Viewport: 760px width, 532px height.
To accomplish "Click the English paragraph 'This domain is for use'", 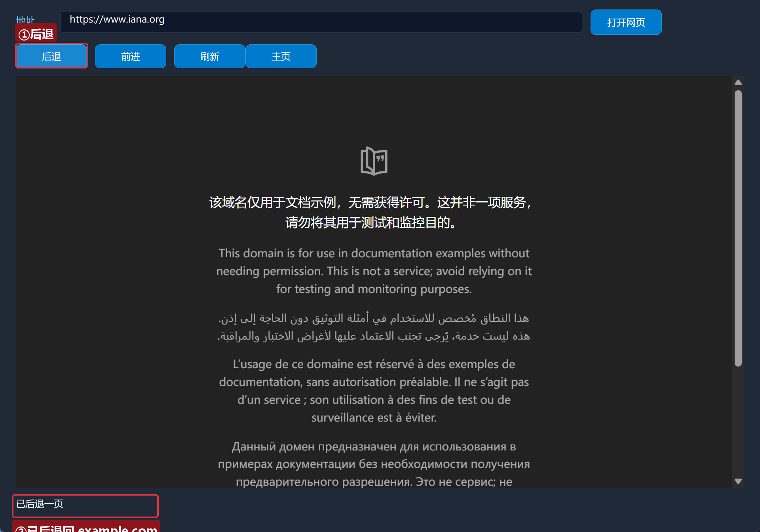I will click(374, 271).
